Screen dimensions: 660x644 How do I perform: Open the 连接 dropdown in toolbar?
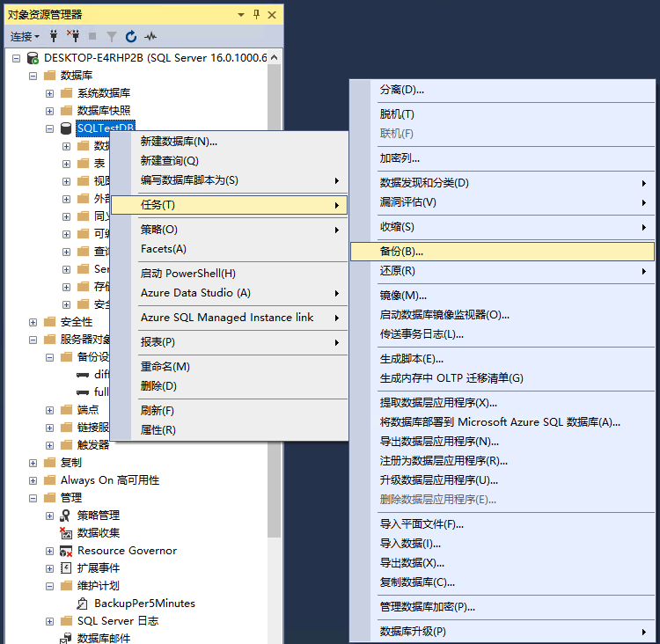coord(25,37)
